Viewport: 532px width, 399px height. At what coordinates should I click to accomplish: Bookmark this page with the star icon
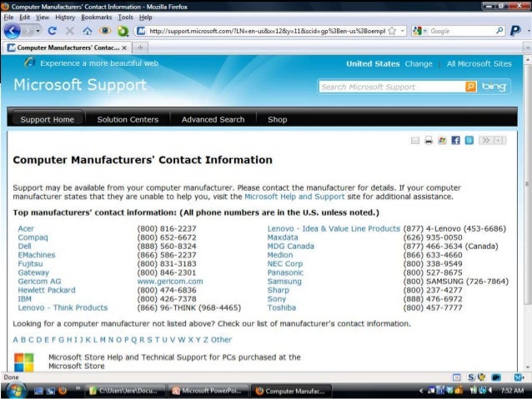point(392,31)
